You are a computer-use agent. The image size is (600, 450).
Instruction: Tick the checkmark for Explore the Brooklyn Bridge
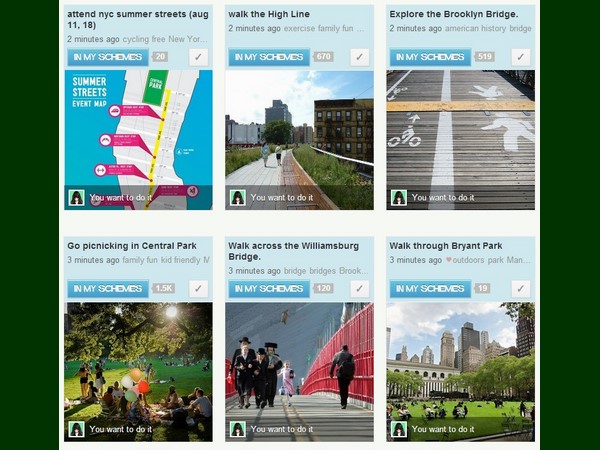521,57
